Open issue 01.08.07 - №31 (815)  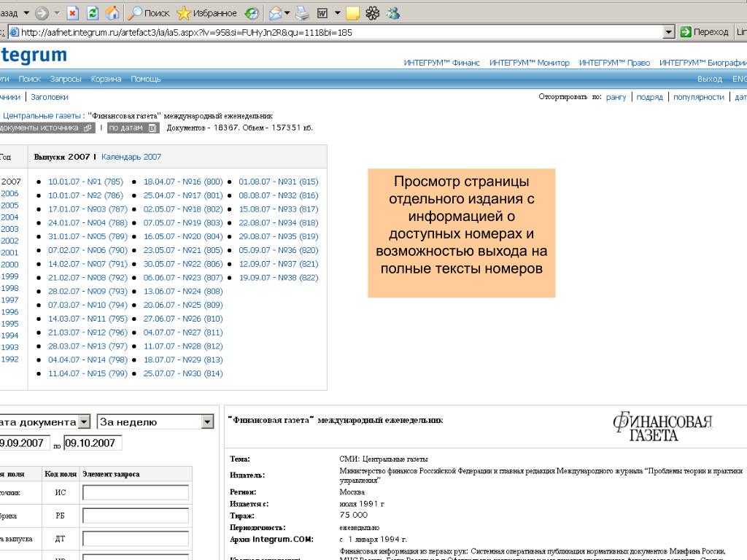tap(279, 182)
